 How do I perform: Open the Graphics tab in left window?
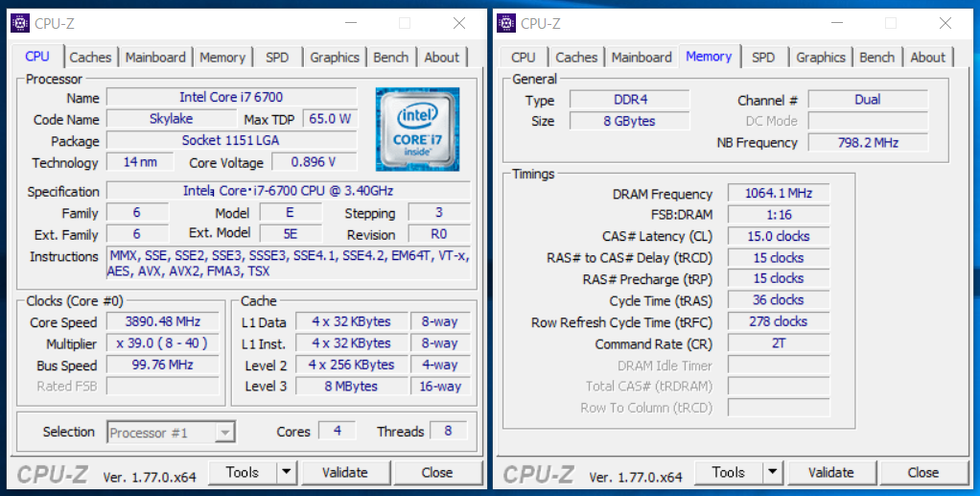[335, 57]
